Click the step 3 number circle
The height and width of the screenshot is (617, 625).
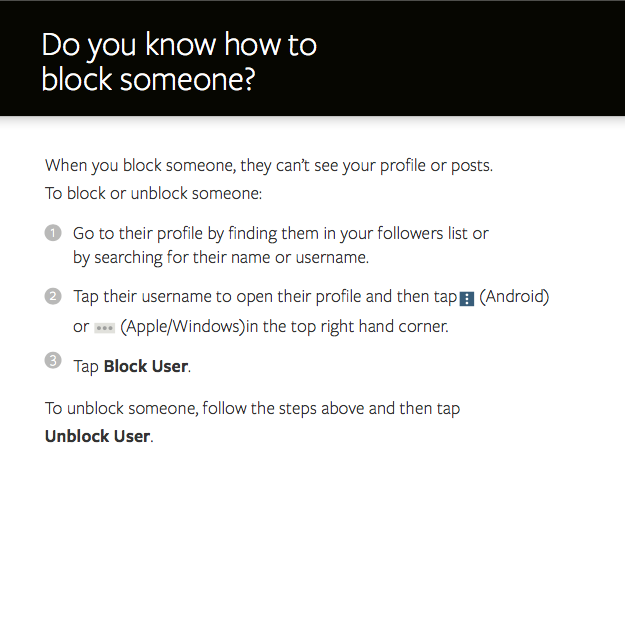coord(53,361)
